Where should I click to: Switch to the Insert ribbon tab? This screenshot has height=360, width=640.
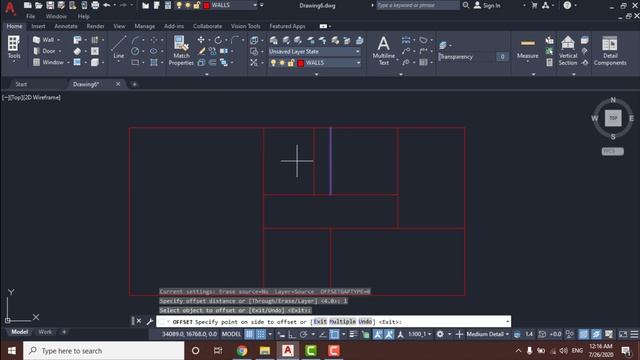point(38,26)
